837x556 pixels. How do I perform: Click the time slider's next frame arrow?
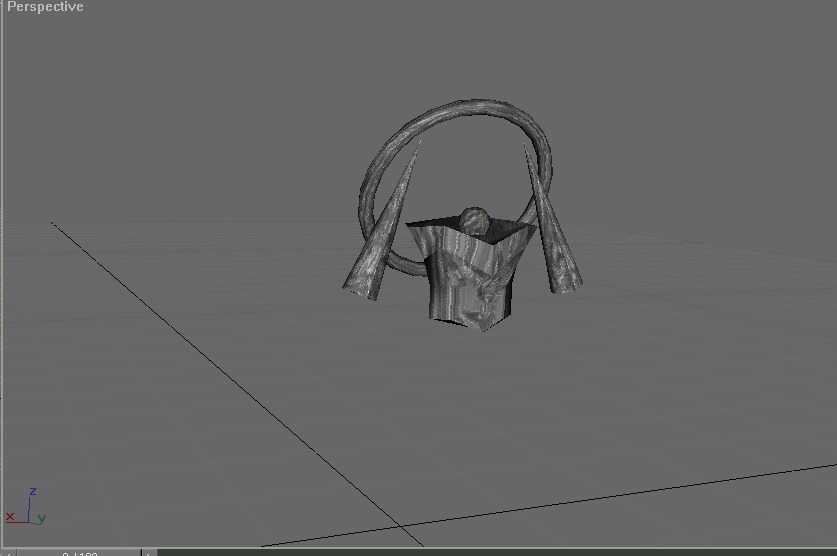pos(149,553)
